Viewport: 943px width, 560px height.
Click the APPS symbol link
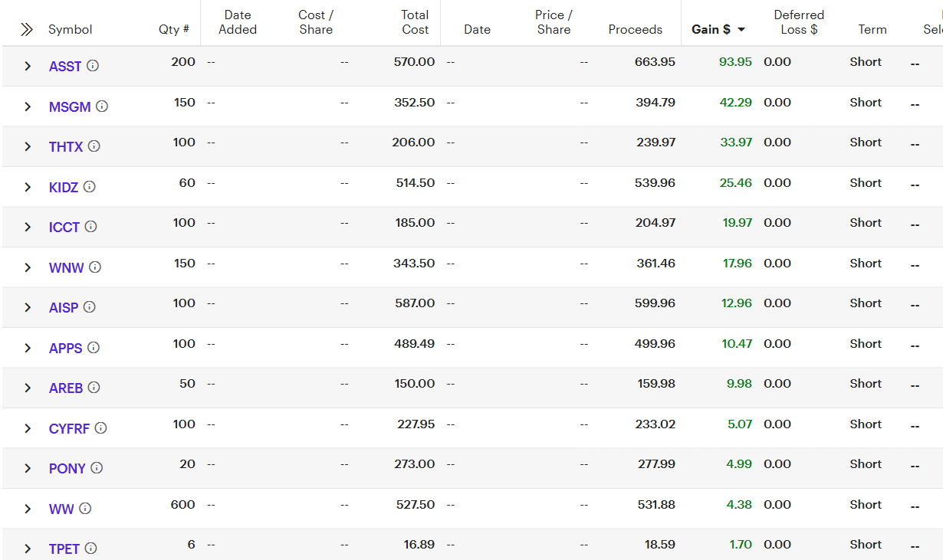(65, 349)
